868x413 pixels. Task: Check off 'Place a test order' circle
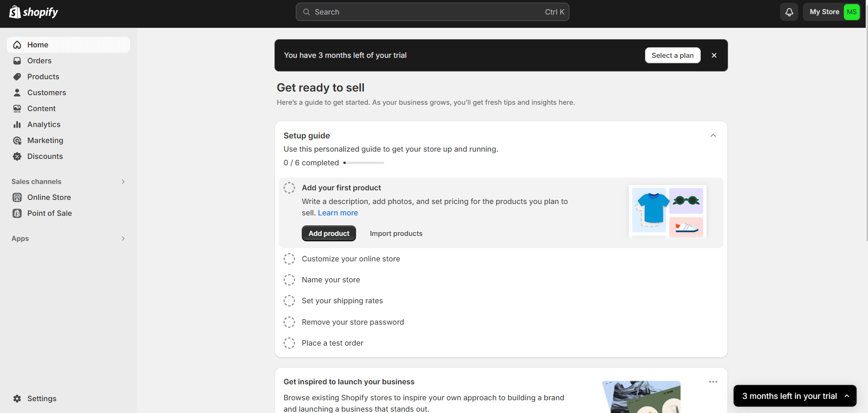click(289, 343)
